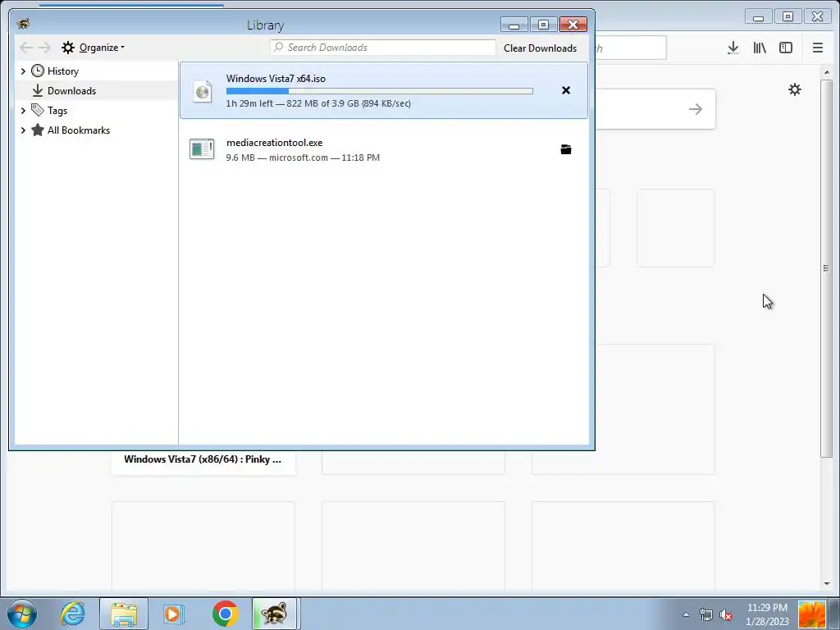Click the orange flower tray icon
This screenshot has width=840, height=630.
(812, 614)
